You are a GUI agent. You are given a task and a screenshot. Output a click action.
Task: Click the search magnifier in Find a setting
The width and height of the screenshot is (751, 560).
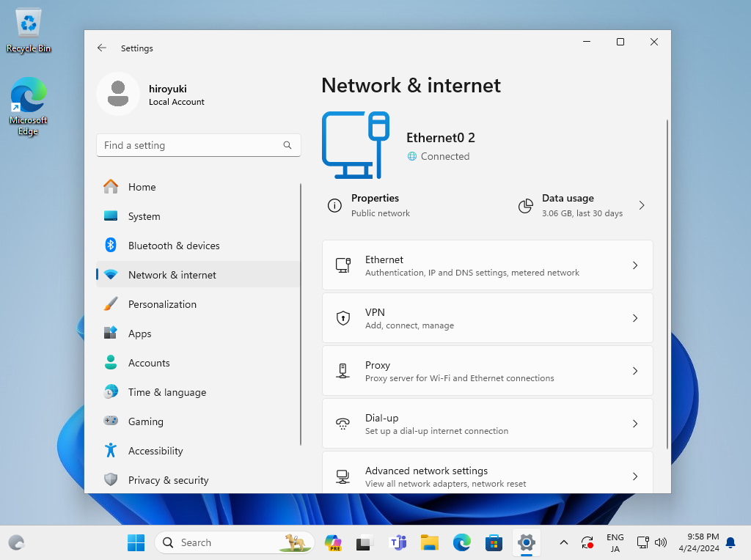click(287, 145)
